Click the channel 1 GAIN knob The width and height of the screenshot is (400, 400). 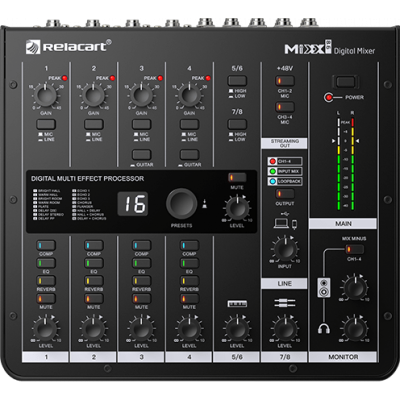46,95
